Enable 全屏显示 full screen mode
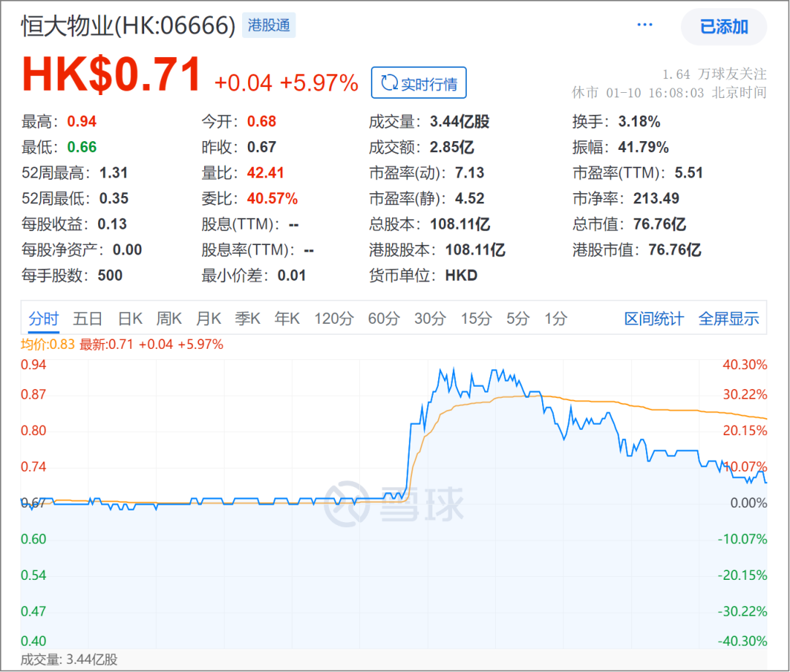This screenshot has height=672, width=790. [729, 318]
